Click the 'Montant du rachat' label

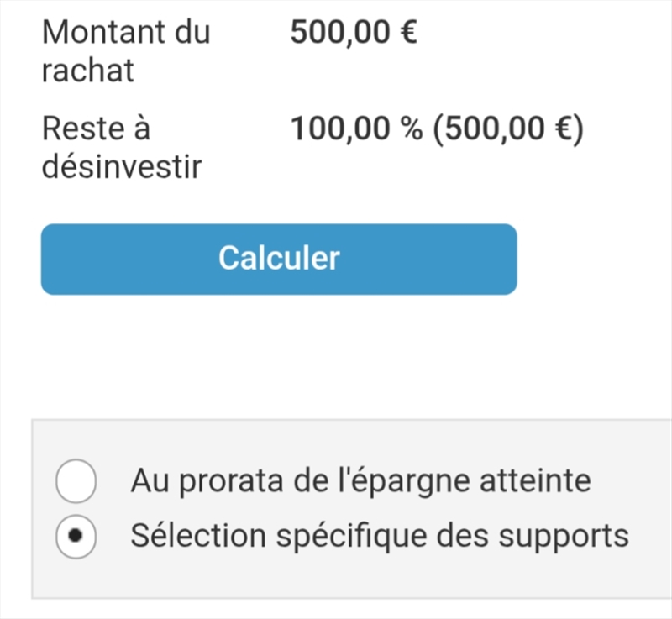coord(126,50)
